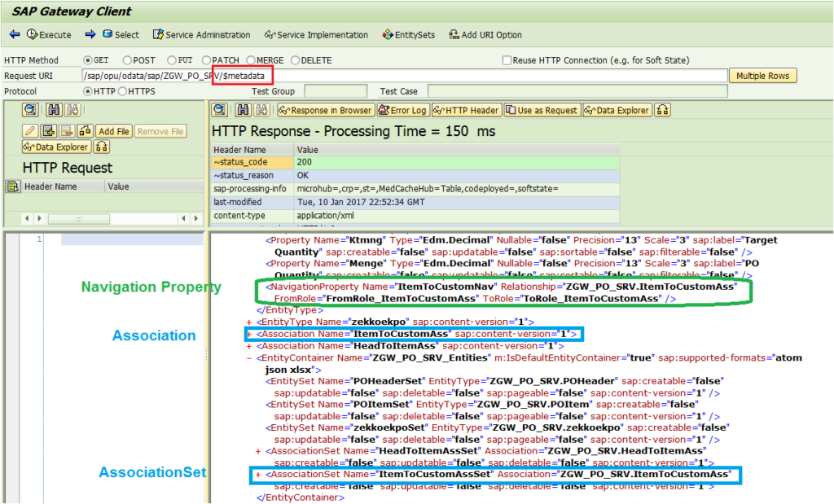Click the select-all icon of the HTTP Request table

(x=12, y=186)
